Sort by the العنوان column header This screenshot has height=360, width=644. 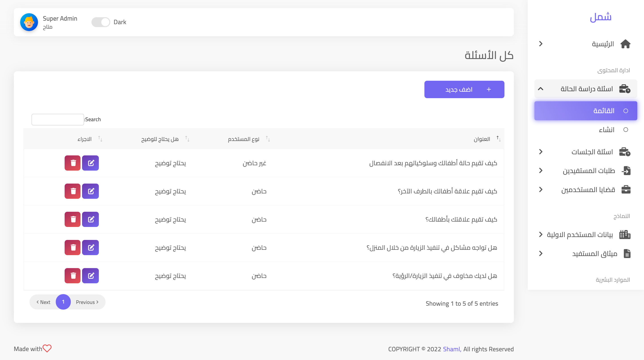coord(481,139)
